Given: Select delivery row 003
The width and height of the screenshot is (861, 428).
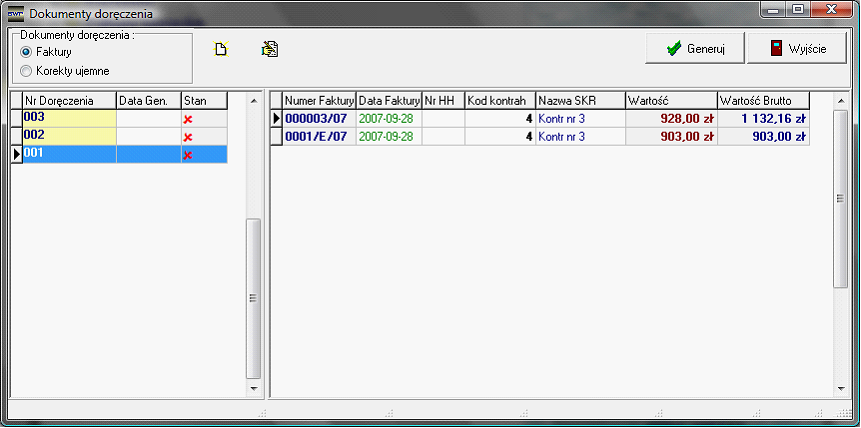Looking at the screenshot, I should 68,118.
